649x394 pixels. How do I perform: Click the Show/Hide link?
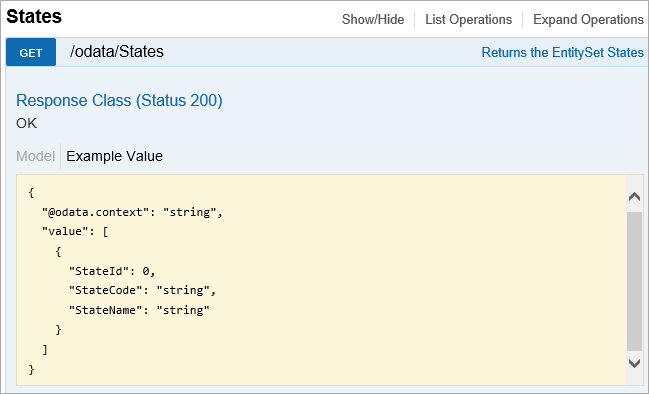tap(373, 19)
